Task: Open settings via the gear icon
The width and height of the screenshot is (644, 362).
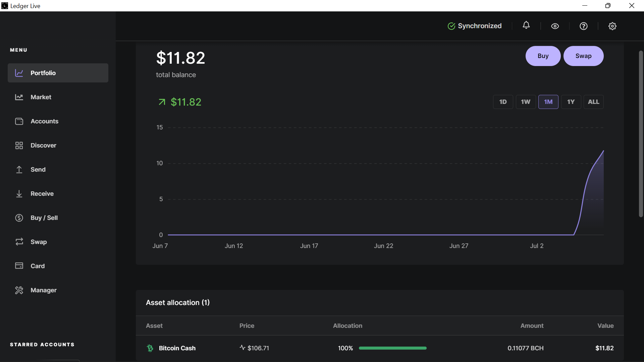Action: 612,26
